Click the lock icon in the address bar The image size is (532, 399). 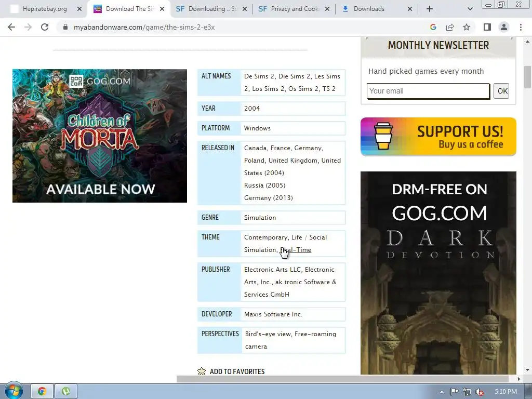[65, 27]
